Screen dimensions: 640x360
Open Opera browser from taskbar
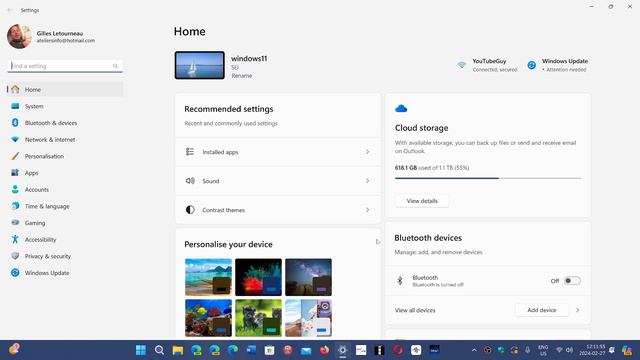pyautogui.click(x=398, y=350)
